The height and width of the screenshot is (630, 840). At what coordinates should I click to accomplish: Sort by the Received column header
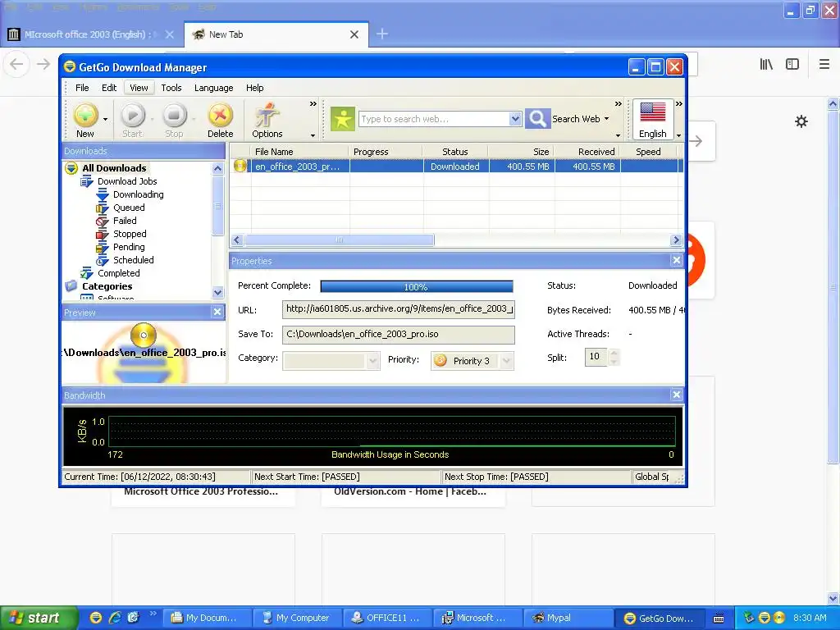(x=587, y=152)
